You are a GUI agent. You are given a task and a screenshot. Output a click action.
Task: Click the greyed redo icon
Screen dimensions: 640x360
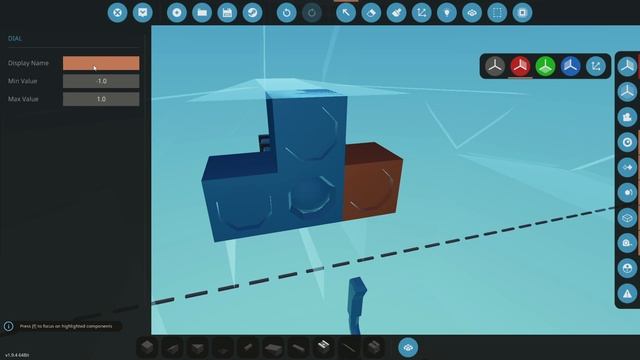(312, 13)
